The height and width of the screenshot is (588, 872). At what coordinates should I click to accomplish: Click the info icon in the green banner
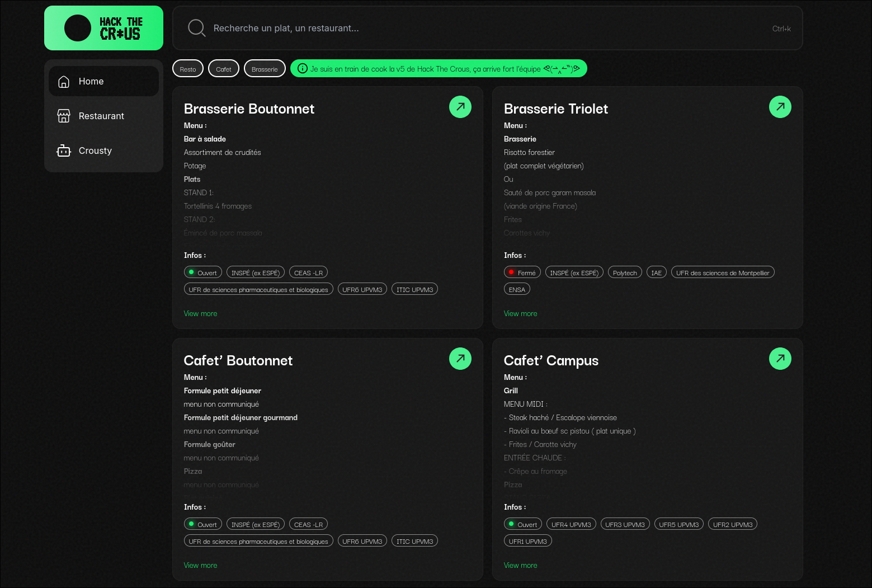click(x=303, y=69)
